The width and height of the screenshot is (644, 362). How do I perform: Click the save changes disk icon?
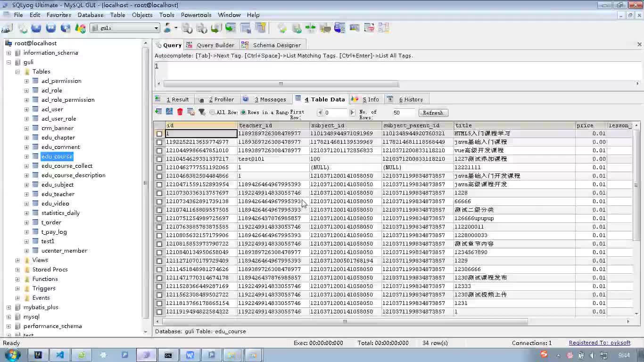pyautogui.click(x=169, y=112)
